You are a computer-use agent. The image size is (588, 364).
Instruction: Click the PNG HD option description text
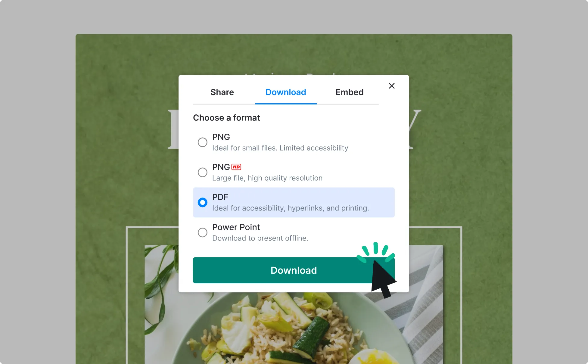268,178
